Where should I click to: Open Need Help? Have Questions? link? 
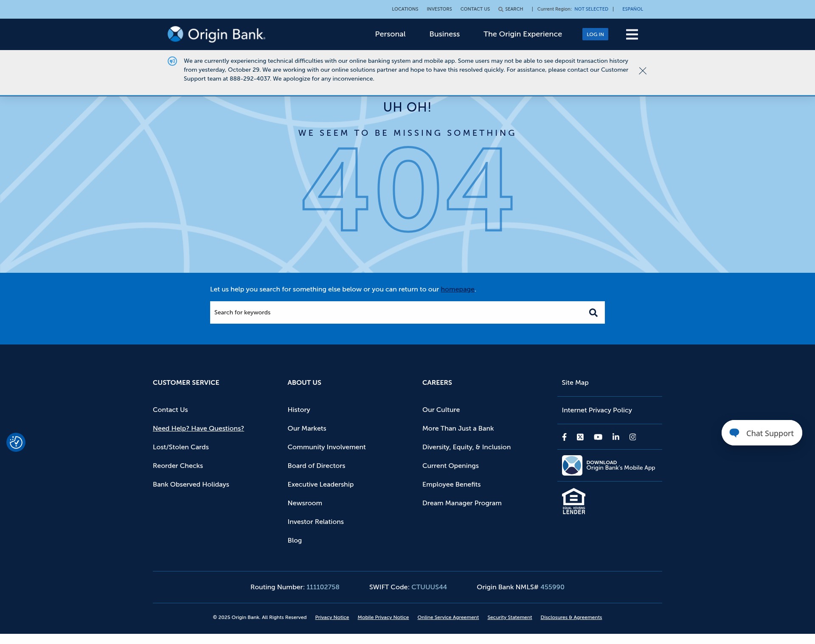tap(198, 428)
